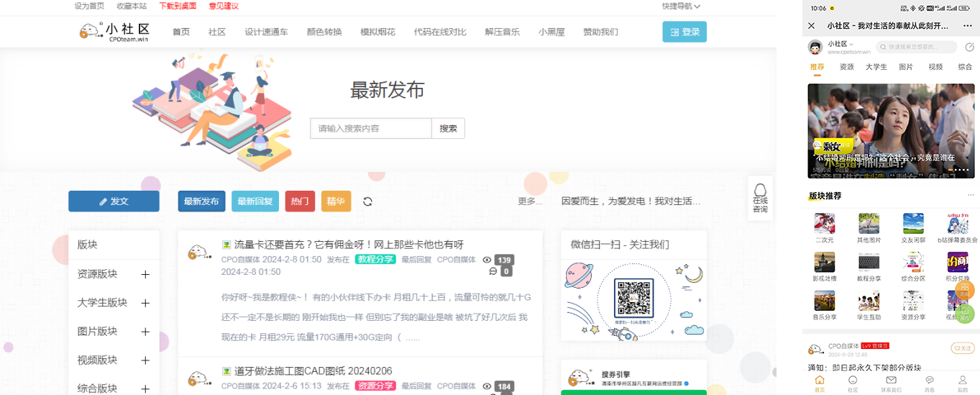Click the blue 发文 post button
The width and height of the screenshot is (980, 395).
click(x=114, y=201)
